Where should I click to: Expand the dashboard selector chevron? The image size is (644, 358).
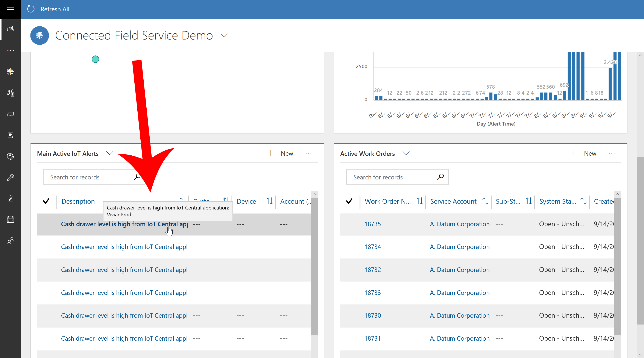click(224, 35)
